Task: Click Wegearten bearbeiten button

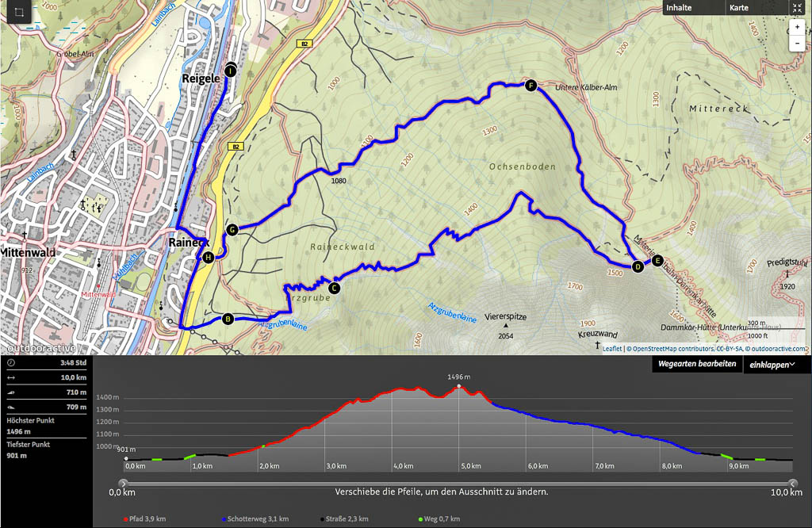Action: [x=695, y=365]
